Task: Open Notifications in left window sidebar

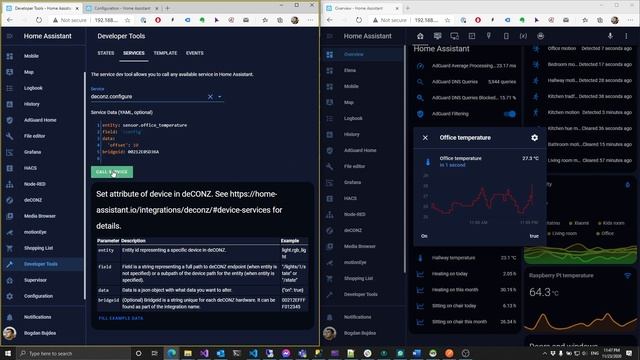Action: (43, 317)
